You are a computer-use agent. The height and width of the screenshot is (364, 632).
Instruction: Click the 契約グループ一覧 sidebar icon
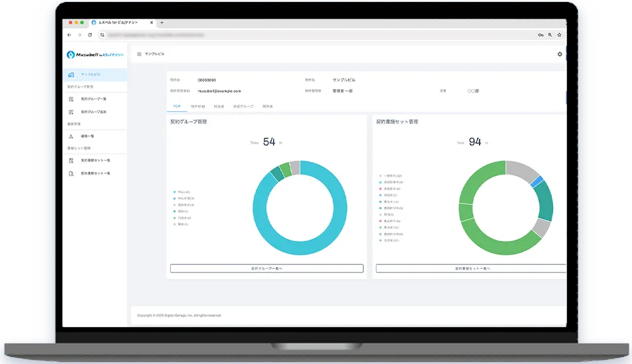(x=71, y=99)
